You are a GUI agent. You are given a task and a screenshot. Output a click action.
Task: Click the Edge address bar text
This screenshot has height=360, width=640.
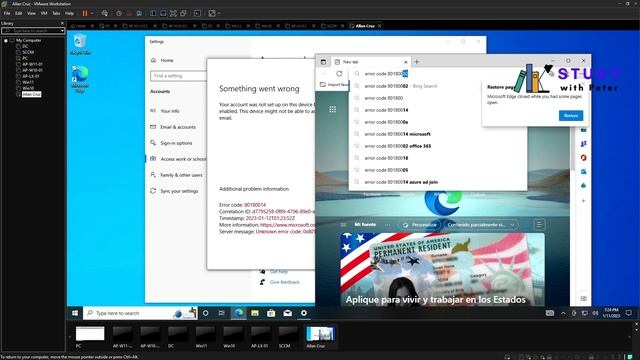point(386,74)
